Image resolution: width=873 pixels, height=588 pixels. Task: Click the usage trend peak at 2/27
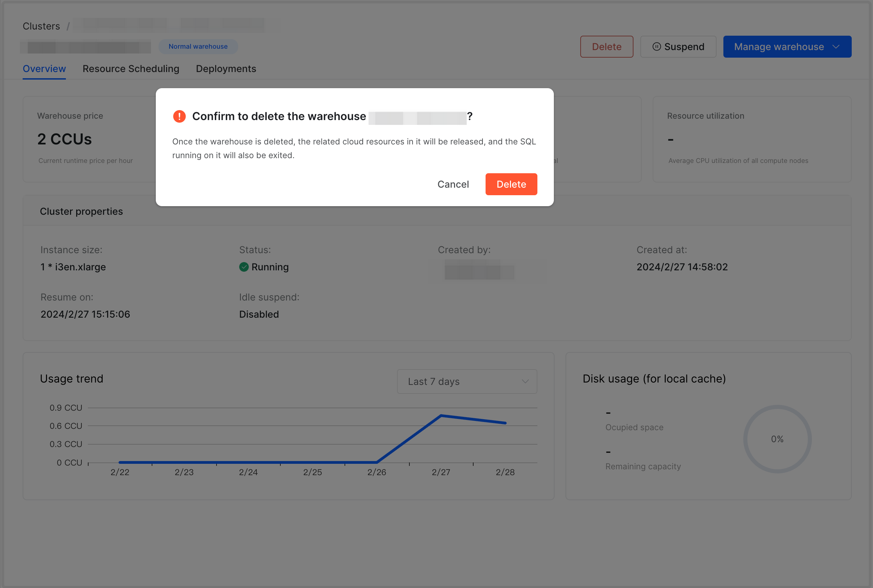coord(441,415)
